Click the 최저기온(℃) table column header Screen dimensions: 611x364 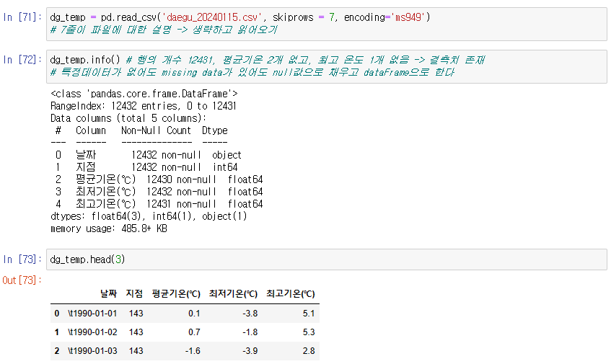tap(234, 293)
